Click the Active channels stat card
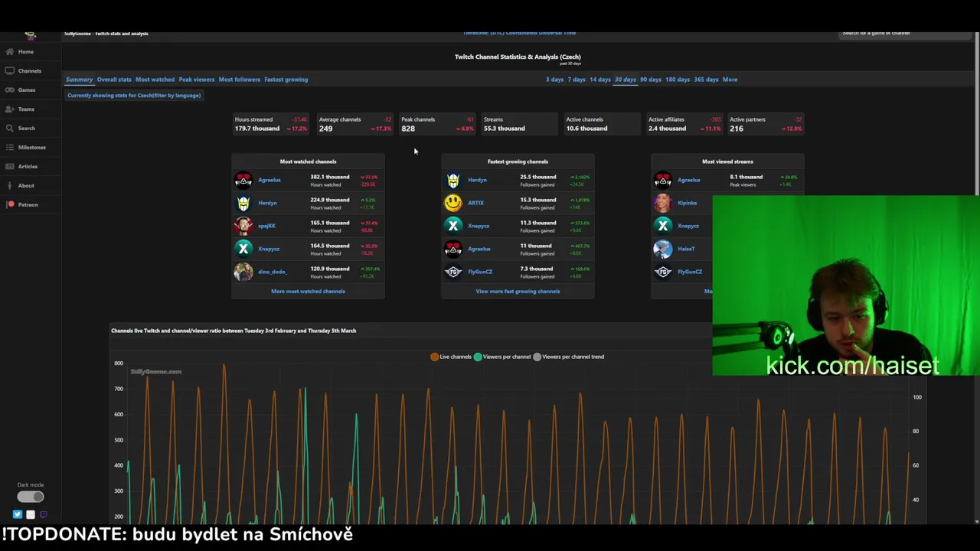Screen dimensions: 980x551 602,124
